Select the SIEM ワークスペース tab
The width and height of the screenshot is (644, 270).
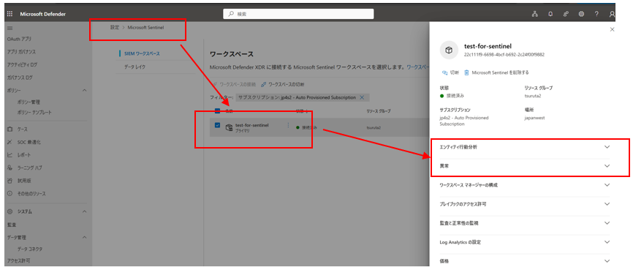click(142, 53)
